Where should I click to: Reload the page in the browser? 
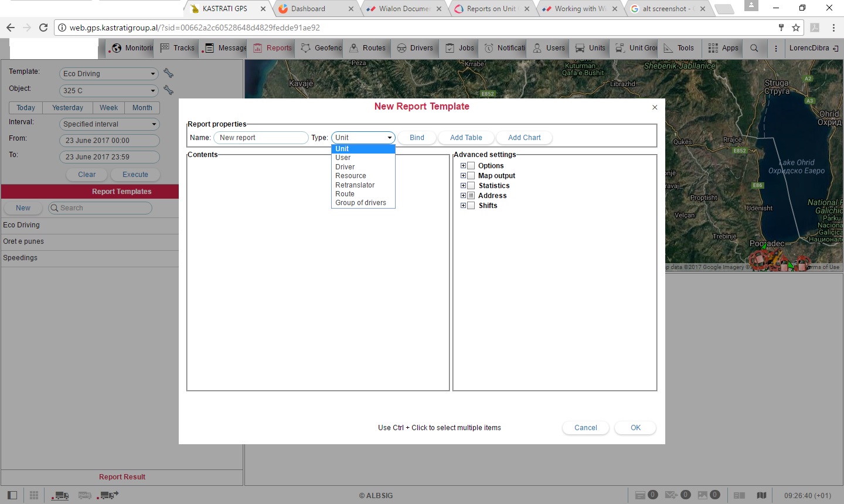pos(43,28)
